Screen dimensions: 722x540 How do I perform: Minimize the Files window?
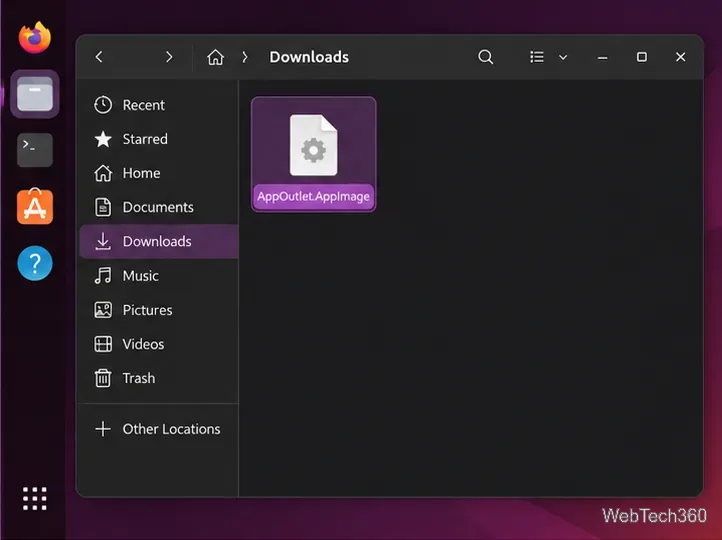tap(602, 58)
